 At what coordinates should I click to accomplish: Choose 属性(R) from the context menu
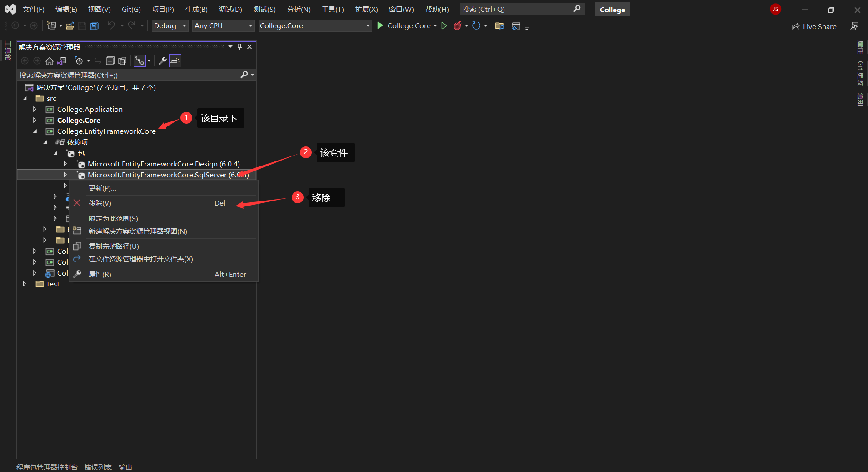164,275
